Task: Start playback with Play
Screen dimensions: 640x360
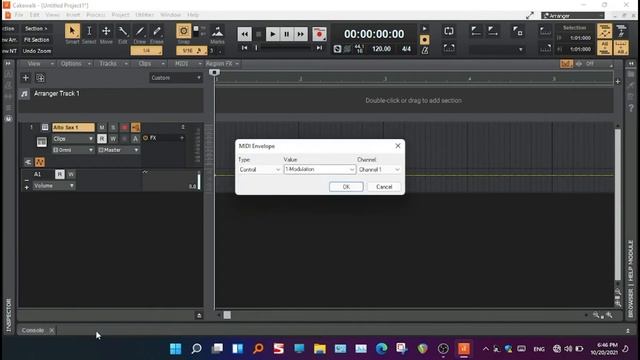Action: pos(273,34)
